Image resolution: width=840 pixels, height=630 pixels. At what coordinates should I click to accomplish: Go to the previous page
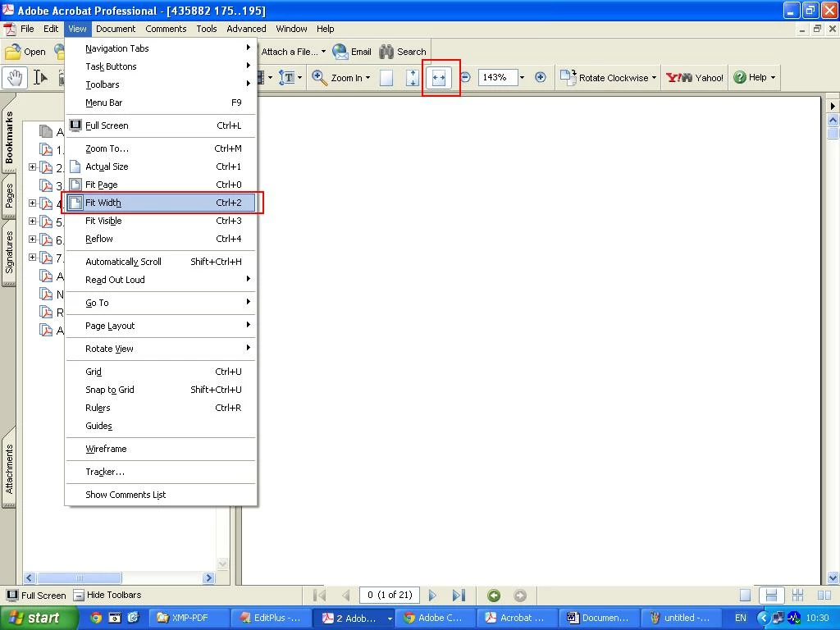coord(346,596)
